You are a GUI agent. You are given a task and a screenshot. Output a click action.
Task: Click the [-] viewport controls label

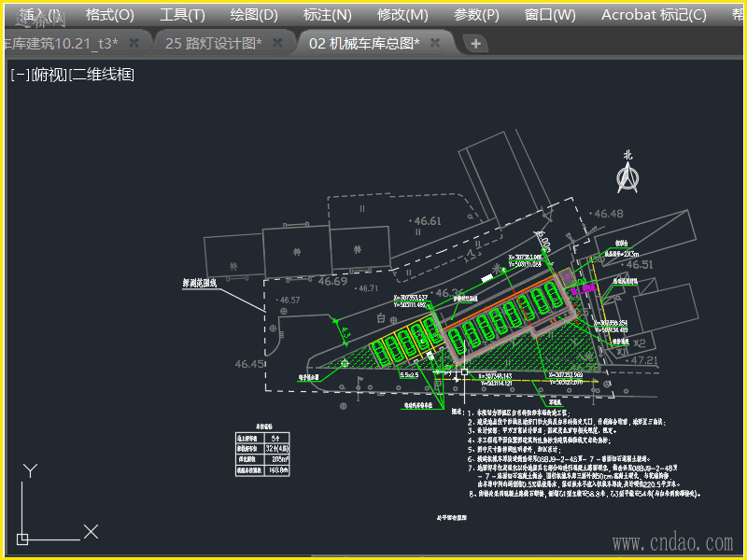click(20, 75)
